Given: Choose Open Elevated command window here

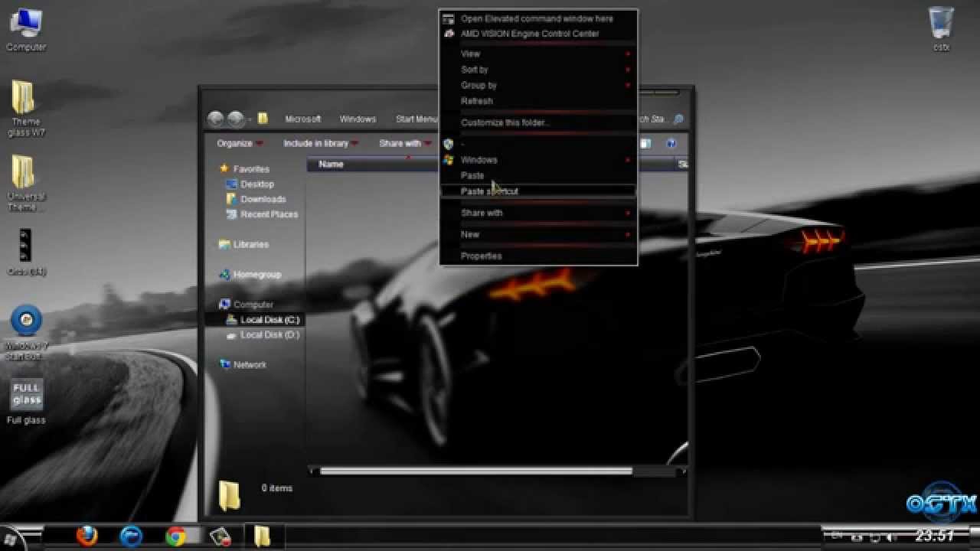Looking at the screenshot, I should (538, 18).
